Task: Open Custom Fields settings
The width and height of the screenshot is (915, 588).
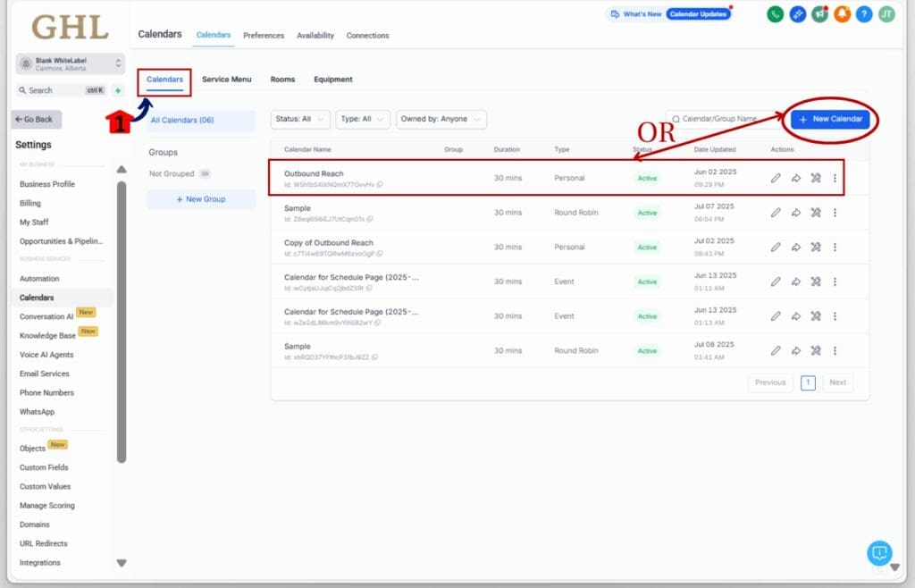Action: [x=44, y=467]
